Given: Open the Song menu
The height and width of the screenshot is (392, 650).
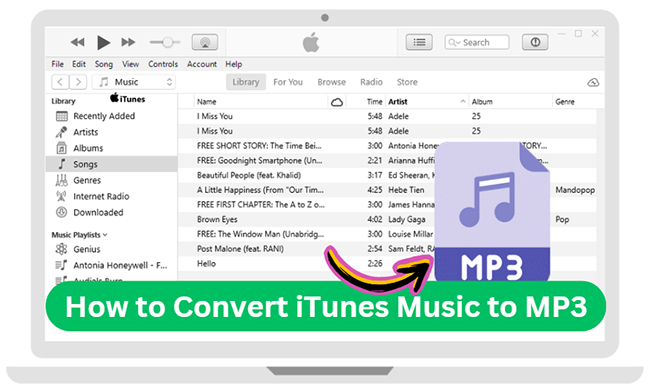Looking at the screenshot, I should (x=104, y=64).
